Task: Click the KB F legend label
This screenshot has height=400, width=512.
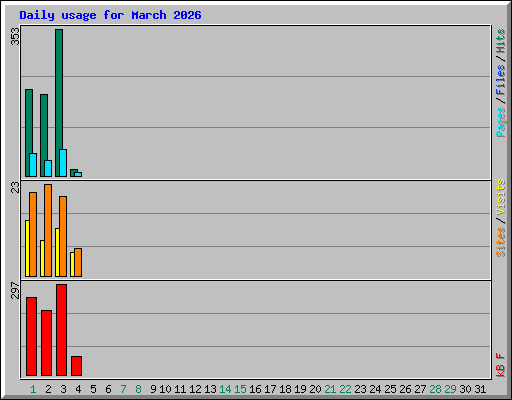Action: pyautogui.click(x=501, y=365)
